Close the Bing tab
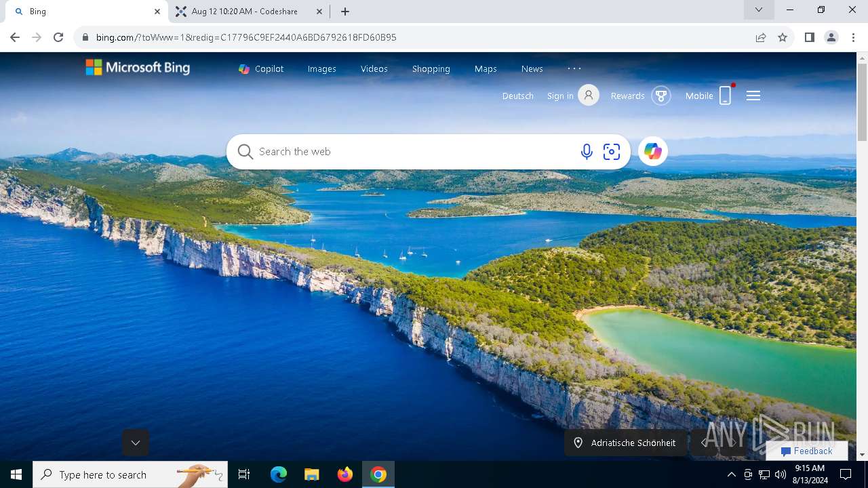The height and width of the screenshot is (488, 868). (157, 12)
